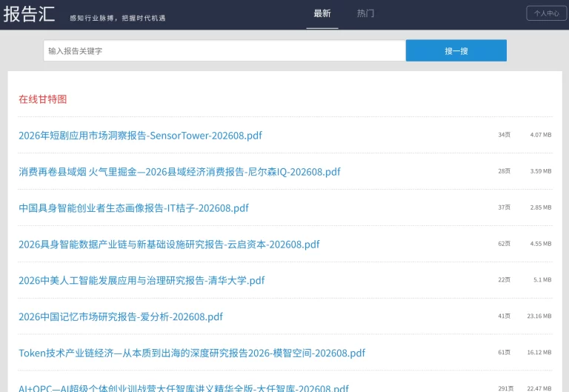Click the 41页 page count text
Viewport: 569px width, 392px height.
click(504, 316)
